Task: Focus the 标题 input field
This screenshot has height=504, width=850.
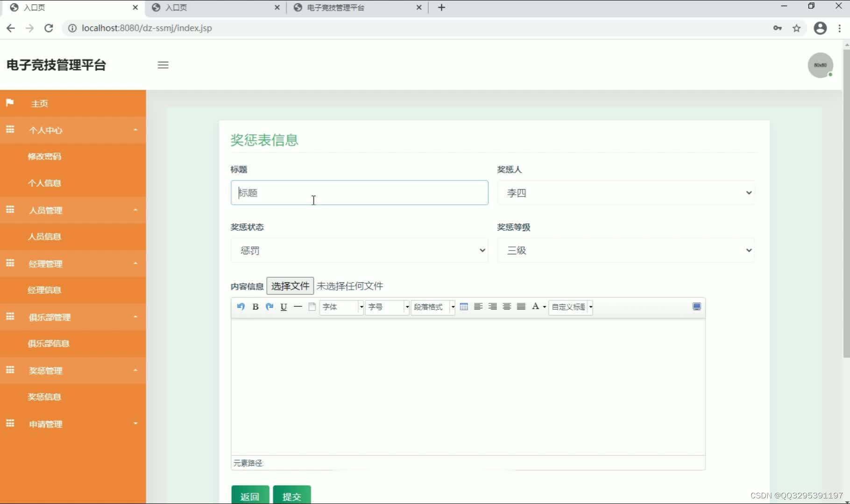Action: [x=359, y=193]
